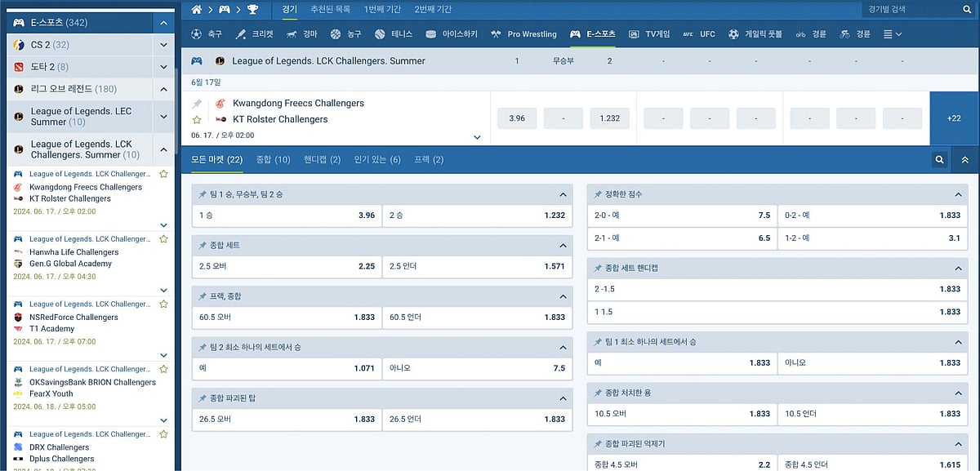The width and height of the screenshot is (980, 471).
Task: Collapse LCK Challengers. Summer (10) in the sidebar
Action: click(164, 149)
